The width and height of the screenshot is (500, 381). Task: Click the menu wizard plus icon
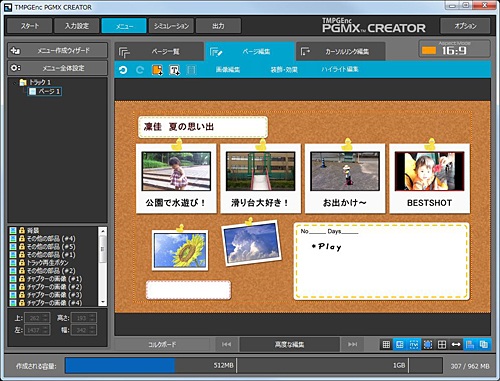click(15, 51)
